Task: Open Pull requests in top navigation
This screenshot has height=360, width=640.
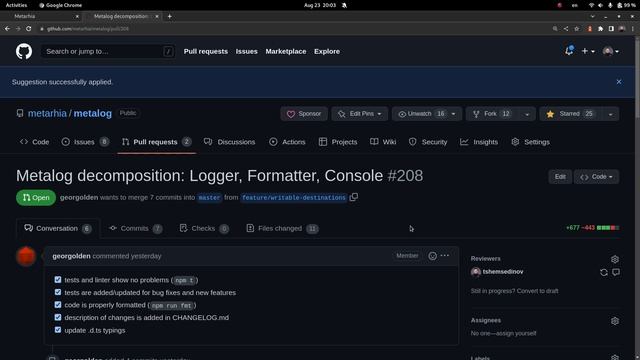Action: [x=206, y=51]
